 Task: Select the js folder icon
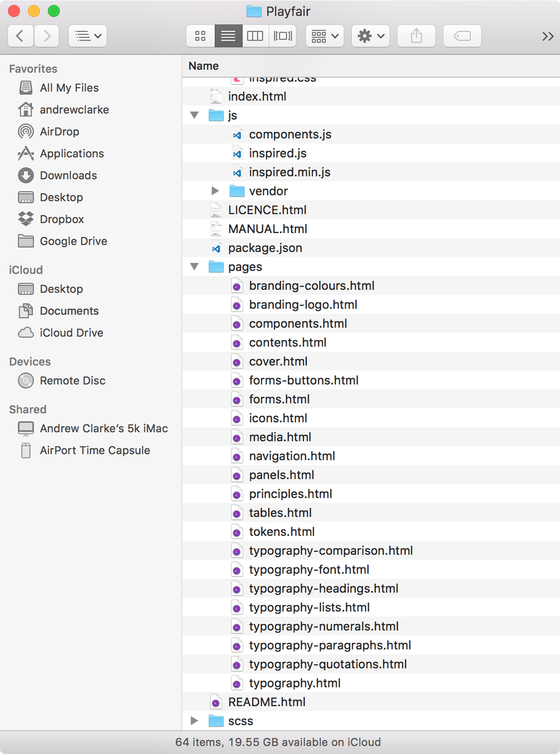coord(216,116)
